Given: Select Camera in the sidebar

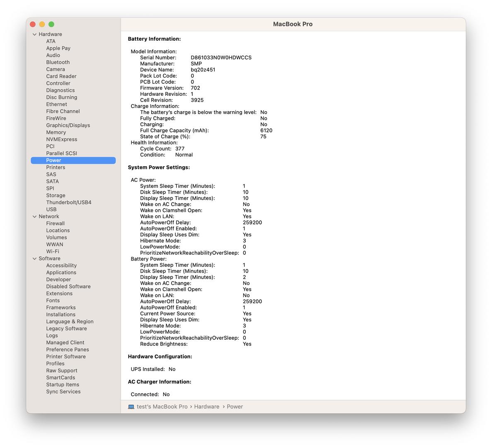Looking at the screenshot, I should [x=56, y=69].
